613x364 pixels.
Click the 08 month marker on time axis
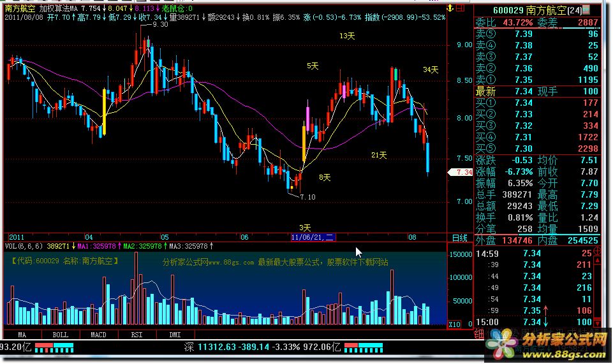point(412,237)
